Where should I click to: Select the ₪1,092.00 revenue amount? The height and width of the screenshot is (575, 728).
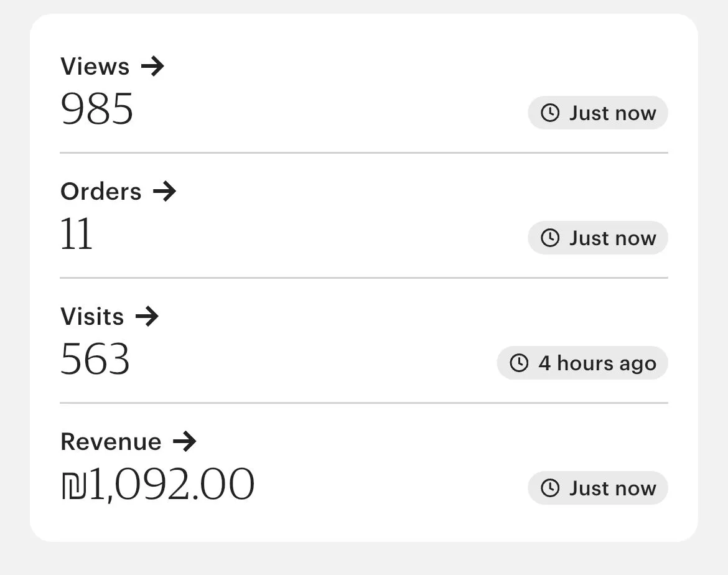pos(158,485)
